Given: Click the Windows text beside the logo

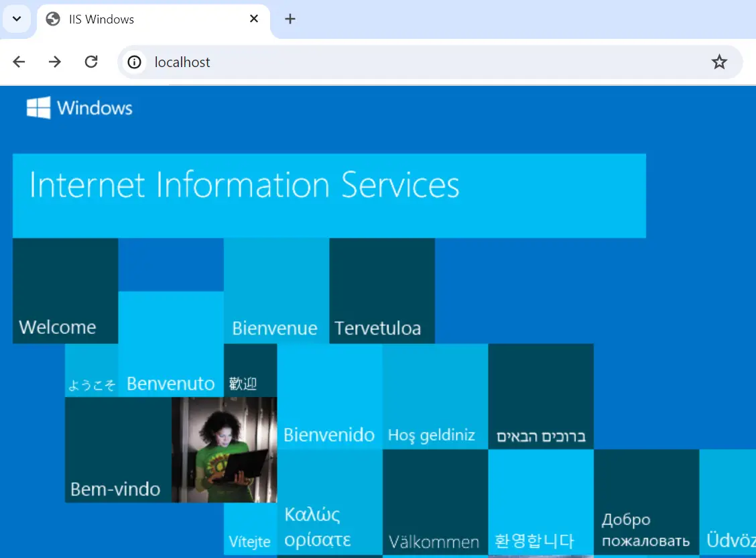Looking at the screenshot, I should pos(94,108).
